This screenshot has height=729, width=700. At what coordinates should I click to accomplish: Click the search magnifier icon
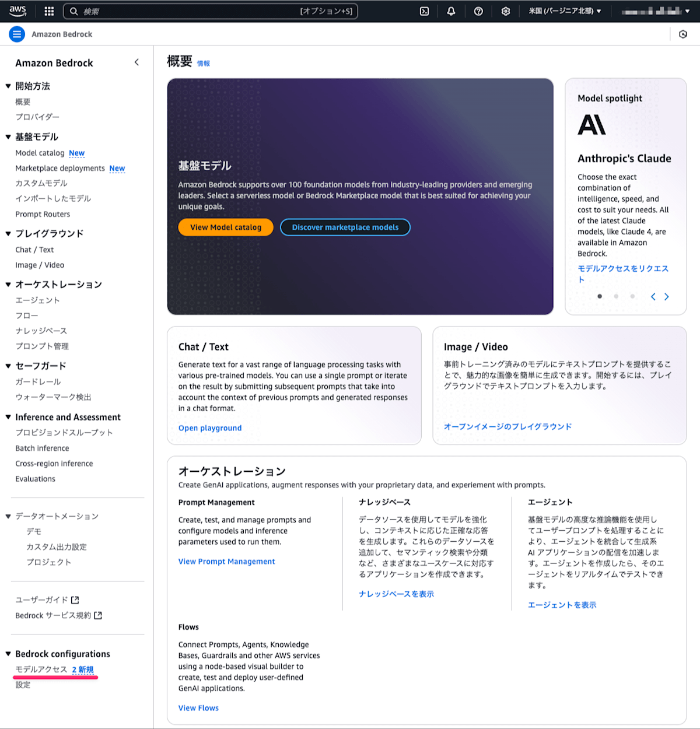point(74,11)
